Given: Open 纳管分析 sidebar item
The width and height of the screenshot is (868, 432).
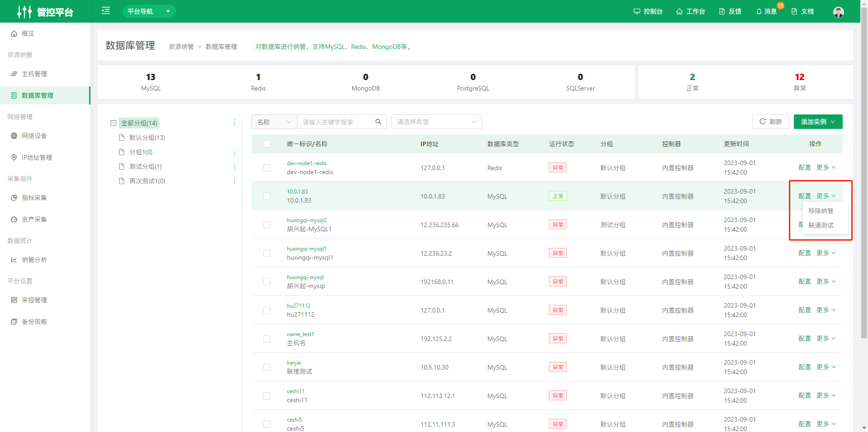Looking at the screenshot, I should tap(45, 260).
